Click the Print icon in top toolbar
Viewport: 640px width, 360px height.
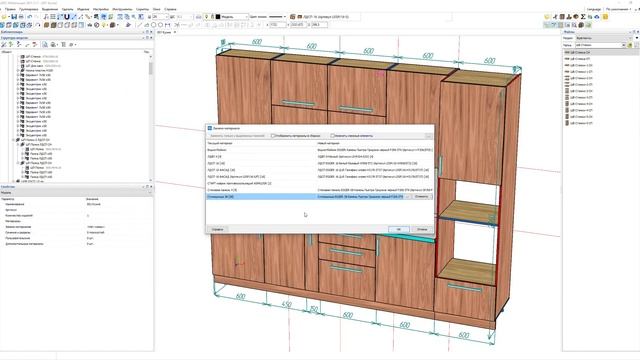pyautogui.click(x=21, y=17)
